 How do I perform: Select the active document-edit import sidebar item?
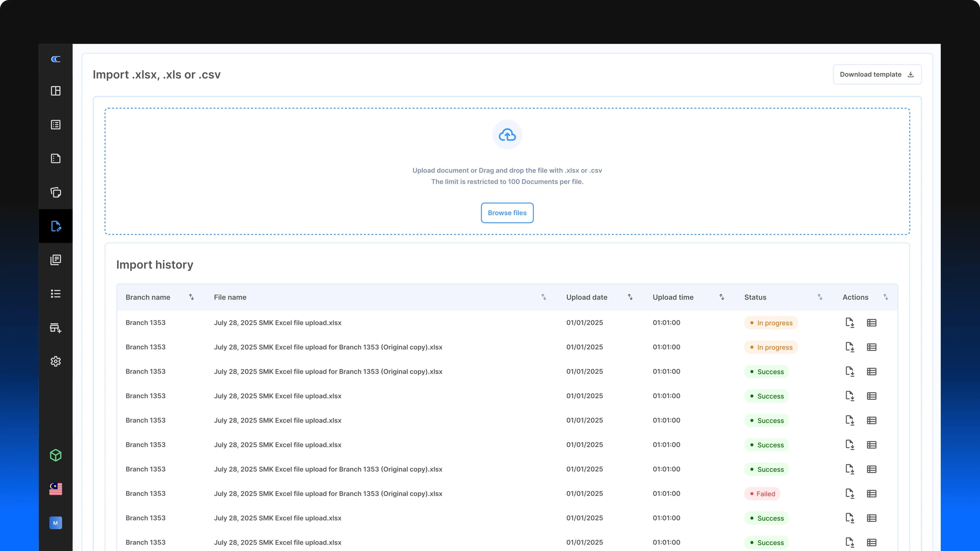coord(56,226)
